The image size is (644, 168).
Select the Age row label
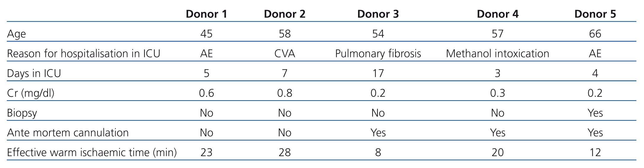[17, 34]
